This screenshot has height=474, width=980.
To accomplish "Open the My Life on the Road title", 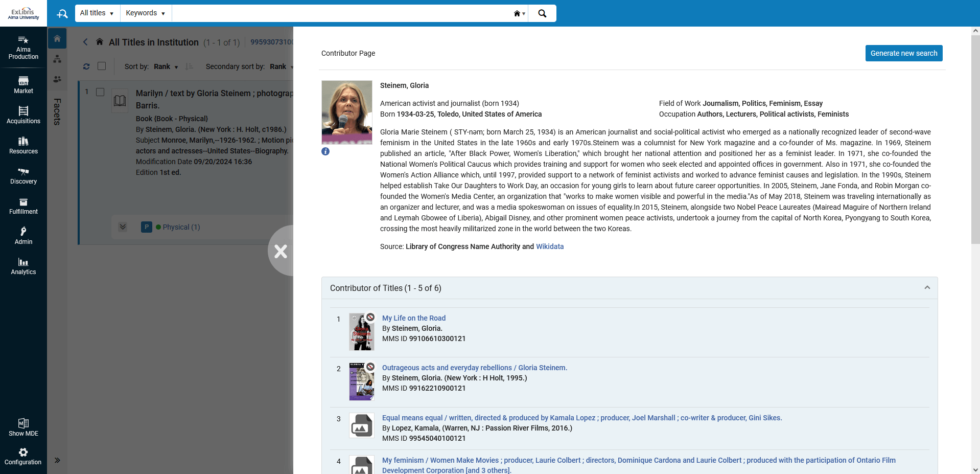I will coord(413,318).
